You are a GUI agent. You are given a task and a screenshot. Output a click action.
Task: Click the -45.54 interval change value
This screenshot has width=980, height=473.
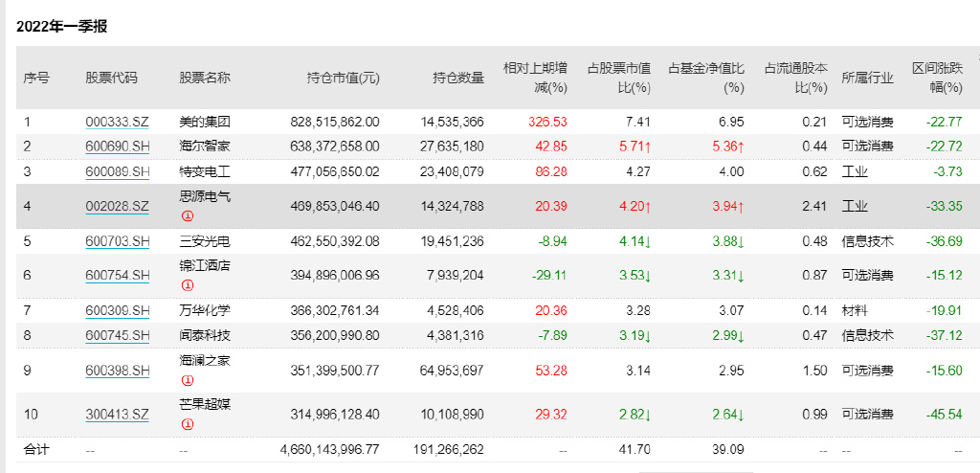click(x=944, y=415)
